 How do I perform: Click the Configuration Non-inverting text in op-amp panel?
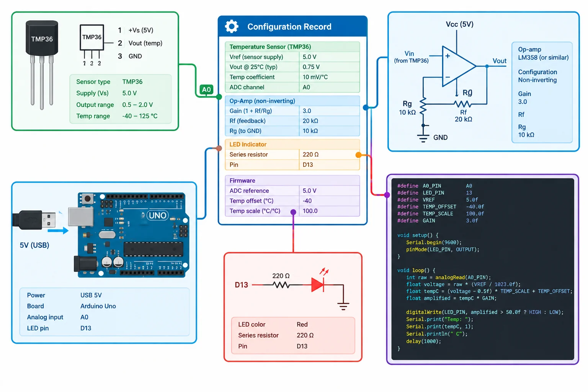pyautogui.click(x=537, y=76)
